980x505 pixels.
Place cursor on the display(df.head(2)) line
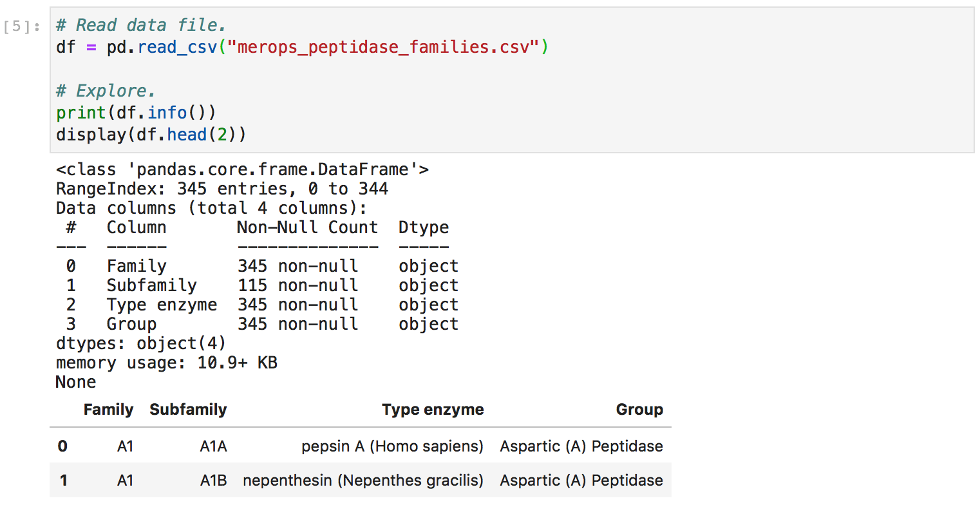[x=151, y=135]
